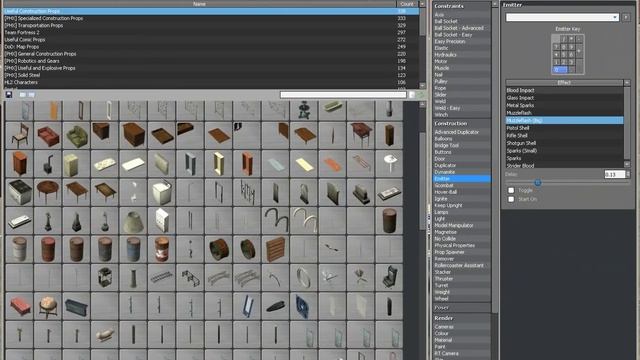Spawn the blue barrel prop
Image resolution: width=640 pixels, height=360 pixels.
tap(133, 249)
